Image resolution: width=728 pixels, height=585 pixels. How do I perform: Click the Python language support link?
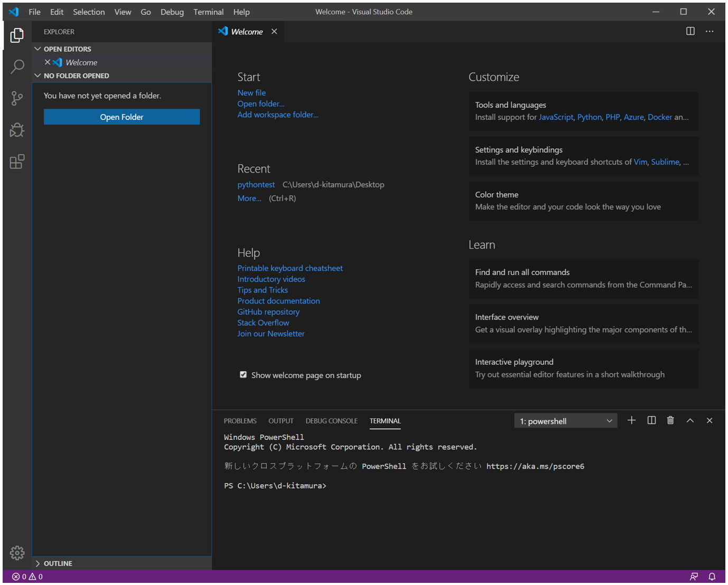point(589,117)
